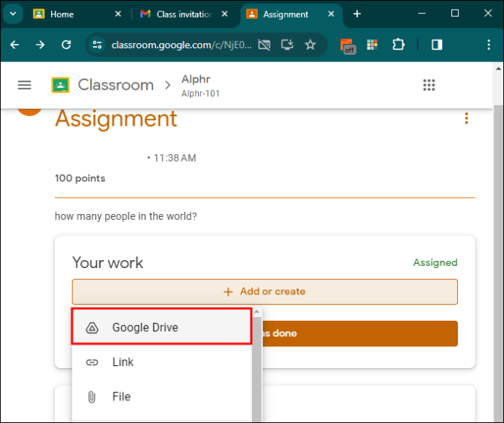This screenshot has height=423, width=504.
Task: Open the orange extension marked off
Action: click(x=348, y=45)
